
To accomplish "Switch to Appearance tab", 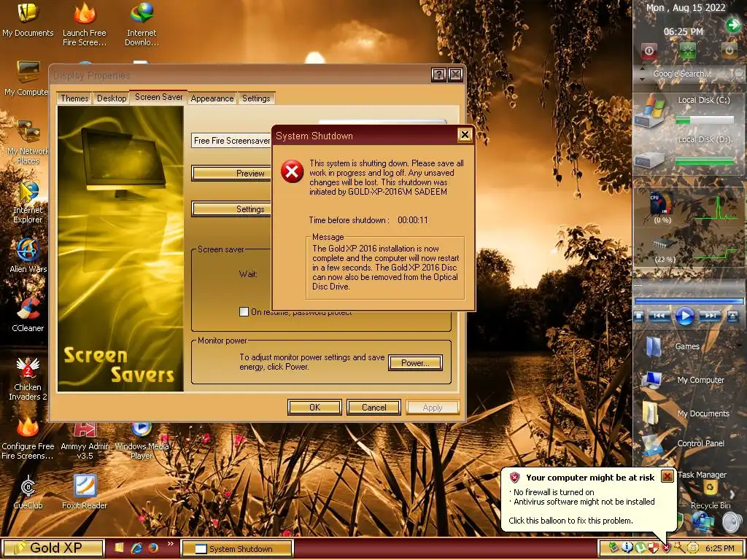I will point(212,98).
